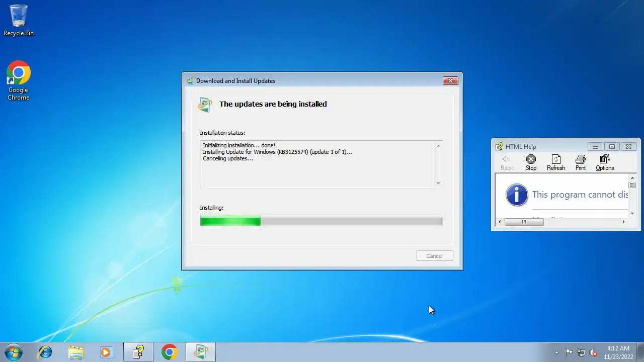Click the Stop icon in HTML Help
Viewport: 644px width, 362px height.
(x=531, y=162)
